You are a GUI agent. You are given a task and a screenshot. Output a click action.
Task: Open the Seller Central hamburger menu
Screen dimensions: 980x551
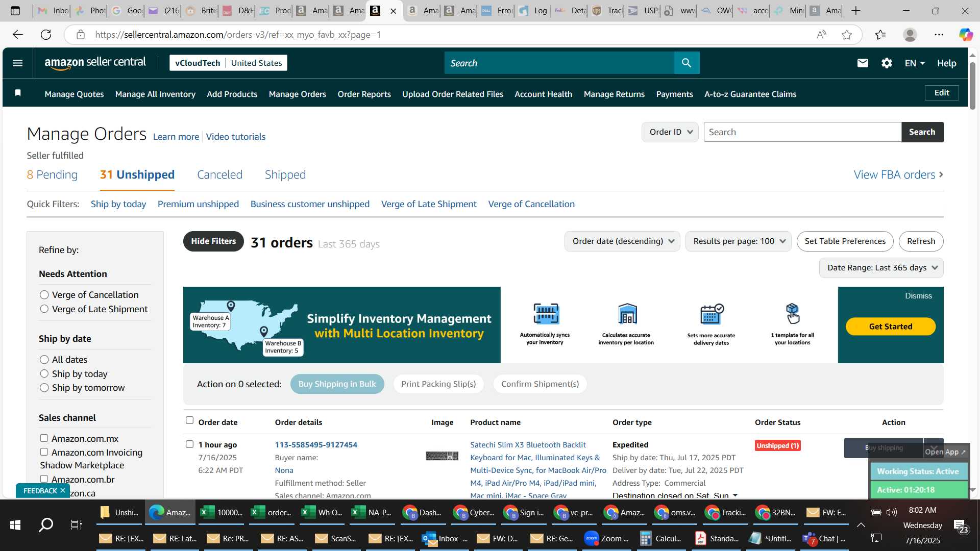click(17, 63)
